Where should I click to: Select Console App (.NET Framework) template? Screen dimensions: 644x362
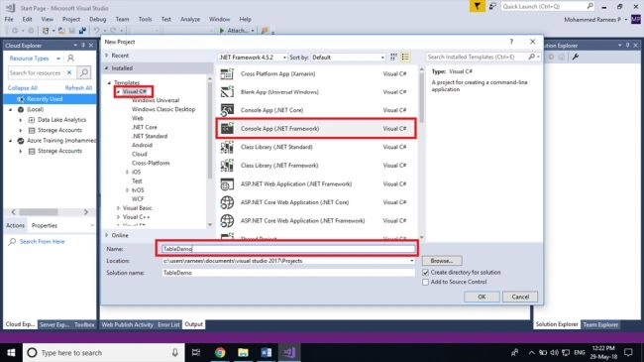tap(316, 129)
